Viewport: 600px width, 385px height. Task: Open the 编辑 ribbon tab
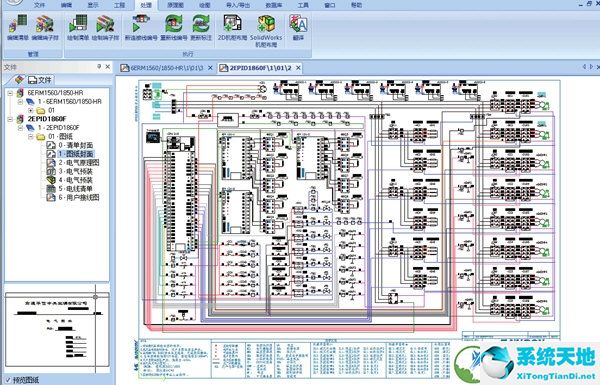pos(66,5)
